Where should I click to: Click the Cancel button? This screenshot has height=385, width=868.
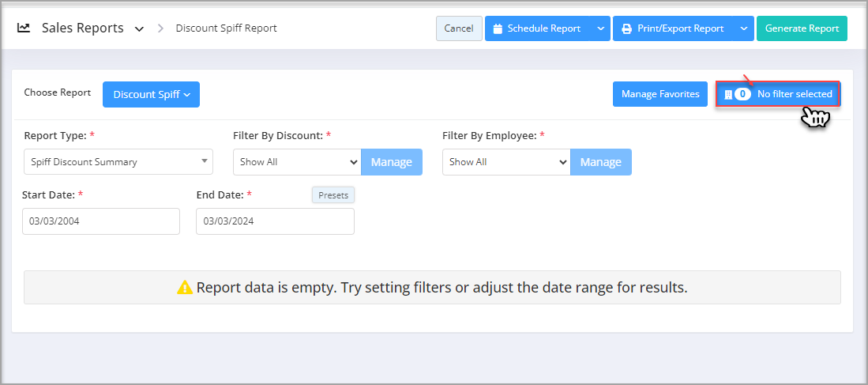[x=459, y=28]
